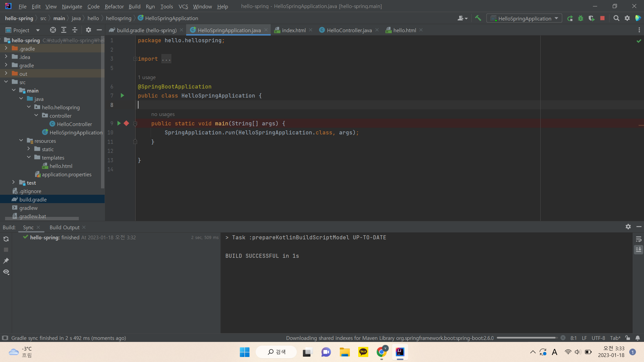Viewport: 644px width, 362px height.
Task: Open the Build Output tab
Action: (64, 227)
